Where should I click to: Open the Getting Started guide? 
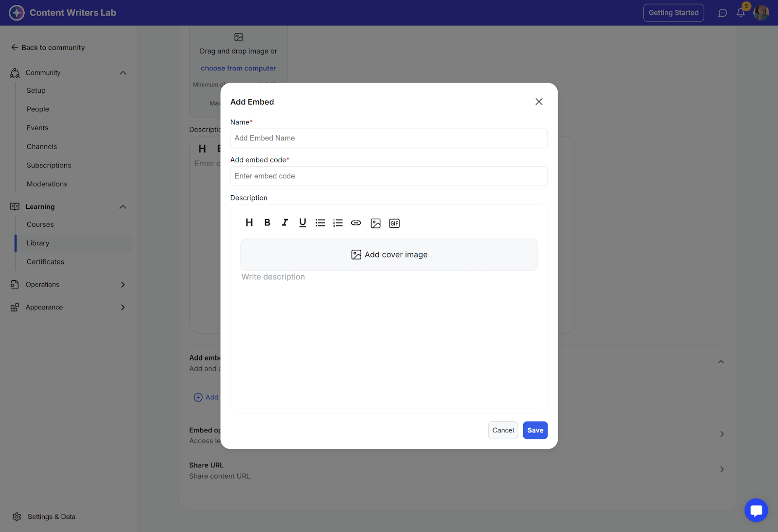(673, 13)
